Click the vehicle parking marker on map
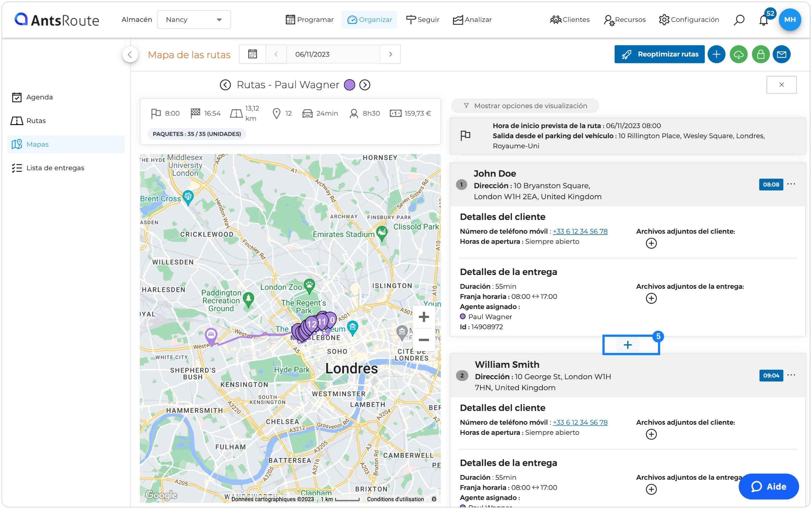The height and width of the screenshot is (509, 812). (211, 336)
